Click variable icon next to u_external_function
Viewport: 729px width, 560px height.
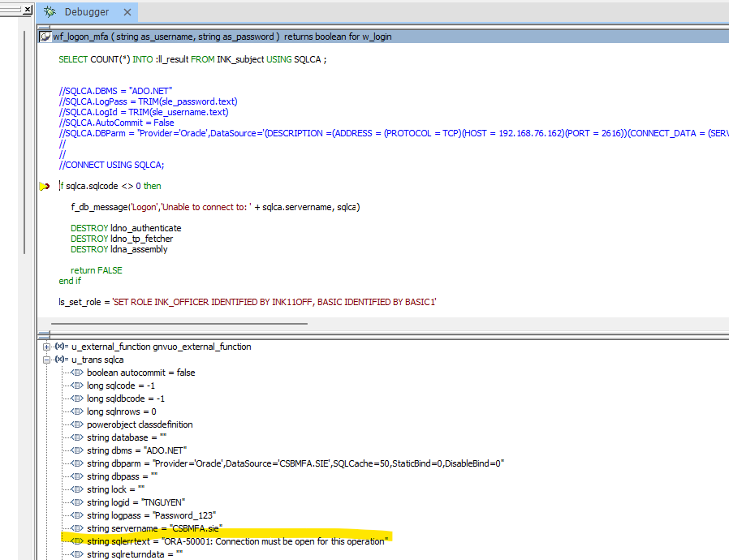click(x=62, y=347)
